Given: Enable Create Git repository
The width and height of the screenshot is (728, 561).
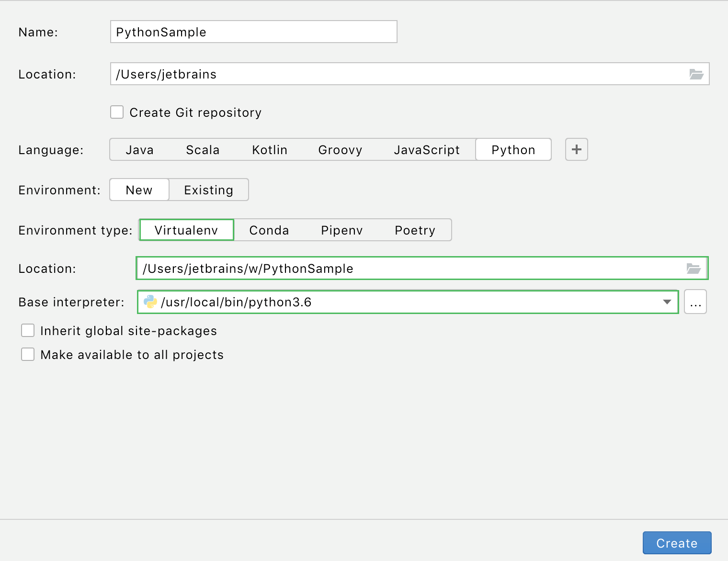Looking at the screenshot, I should pyautogui.click(x=117, y=112).
